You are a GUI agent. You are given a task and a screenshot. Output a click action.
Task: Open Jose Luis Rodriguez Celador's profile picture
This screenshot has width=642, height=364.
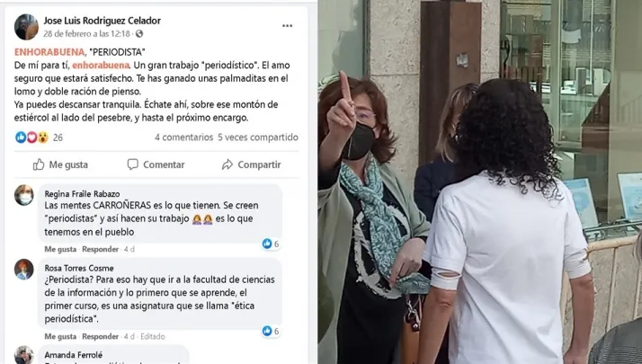pos(26,27)
